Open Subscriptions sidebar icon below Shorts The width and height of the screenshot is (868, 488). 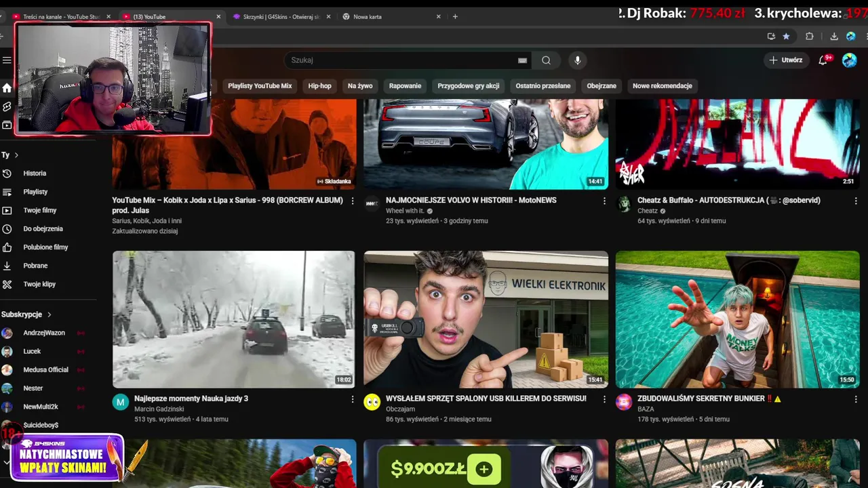pos(7,125)
